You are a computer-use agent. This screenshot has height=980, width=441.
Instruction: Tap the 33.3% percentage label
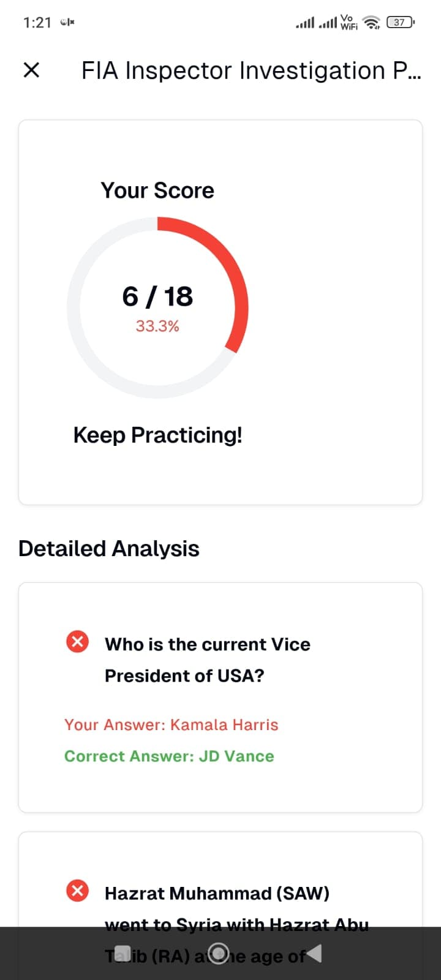tap(157, 326)
